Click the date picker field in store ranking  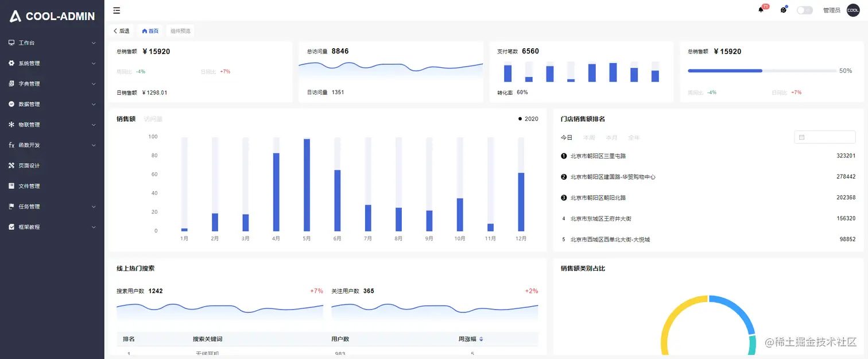[x=825, y=137]
